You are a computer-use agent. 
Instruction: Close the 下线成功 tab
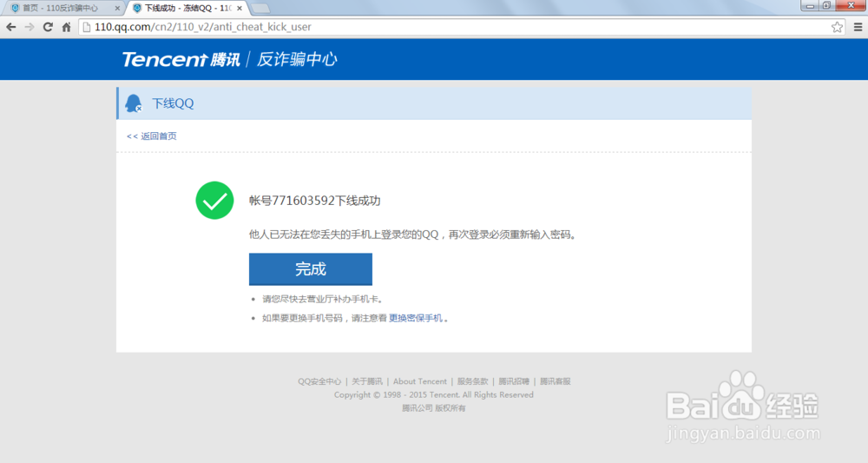(x=240, y=9)
